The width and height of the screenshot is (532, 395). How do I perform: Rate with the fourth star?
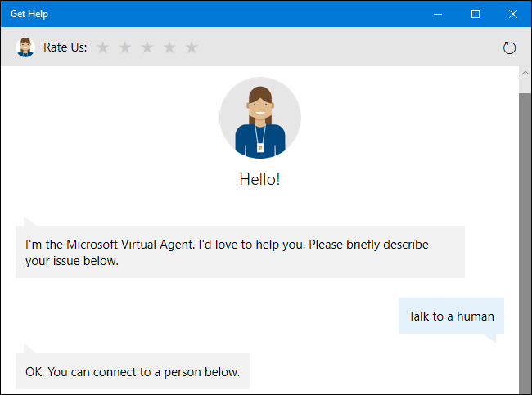(x=169, y=47)
